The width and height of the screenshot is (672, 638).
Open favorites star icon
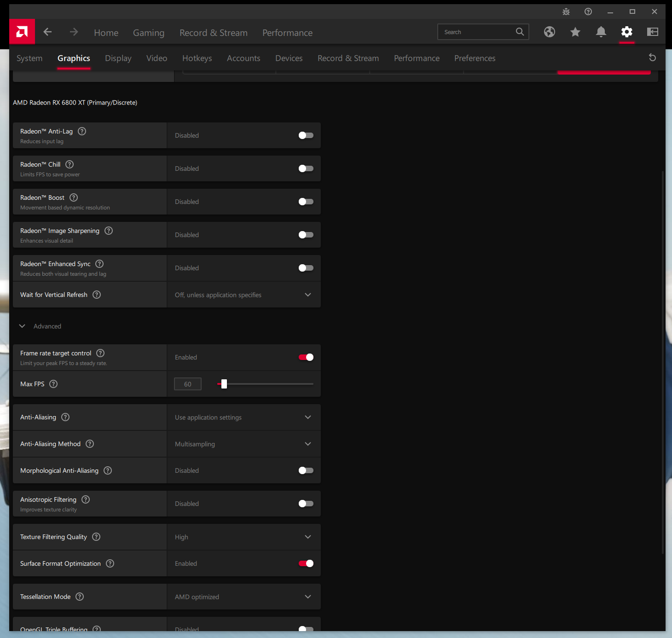575,32
